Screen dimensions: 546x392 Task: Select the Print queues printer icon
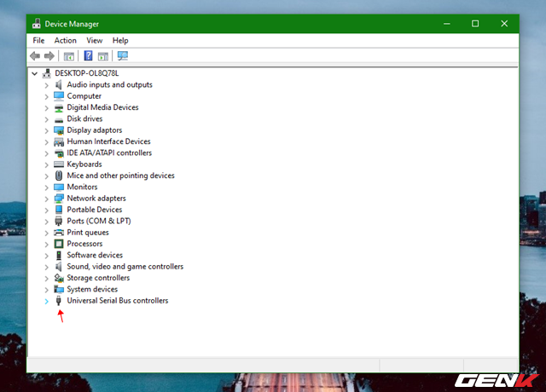(59, 233)
